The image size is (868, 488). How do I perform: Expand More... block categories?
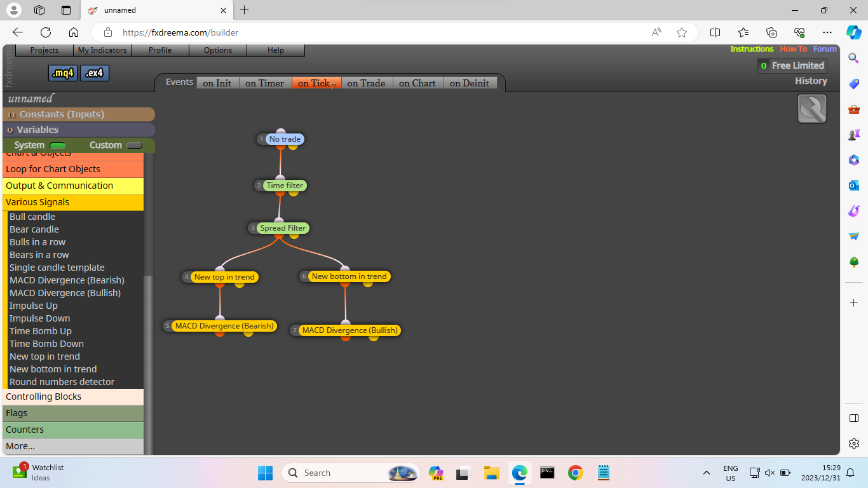tap(73, 446)
